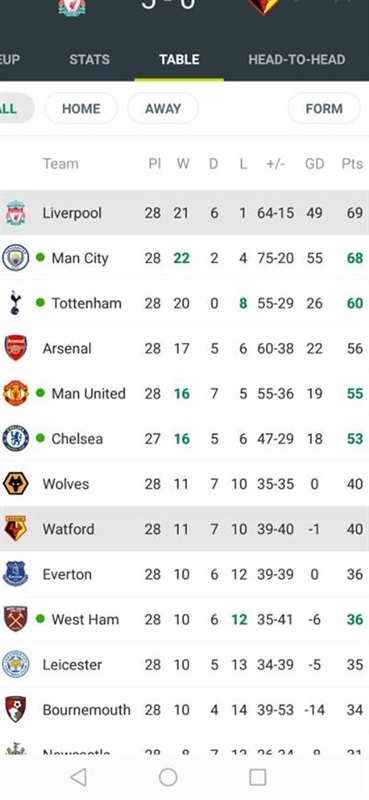
Task: Filter table by AWAY results
Action: (x=163, y=109)
